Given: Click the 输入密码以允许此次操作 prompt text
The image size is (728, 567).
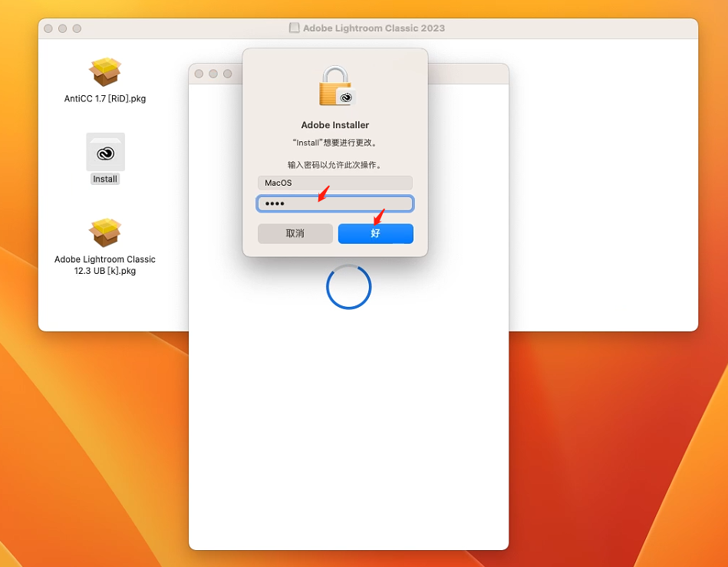Looking at the screenshot, I should pyautogui.click(x=334, y=165).
